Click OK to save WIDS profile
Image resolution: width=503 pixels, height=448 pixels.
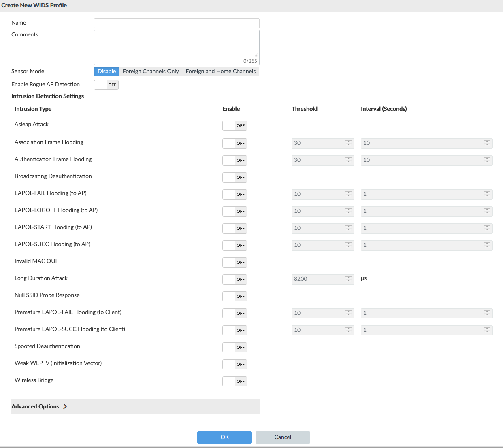(x=224, y=437)
